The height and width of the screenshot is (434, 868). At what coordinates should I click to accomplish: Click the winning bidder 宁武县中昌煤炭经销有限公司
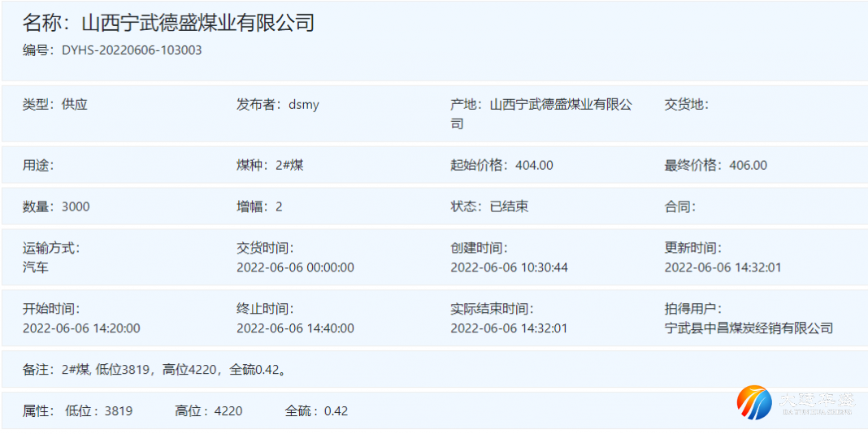pyautogui.click(x=749, y=328)
